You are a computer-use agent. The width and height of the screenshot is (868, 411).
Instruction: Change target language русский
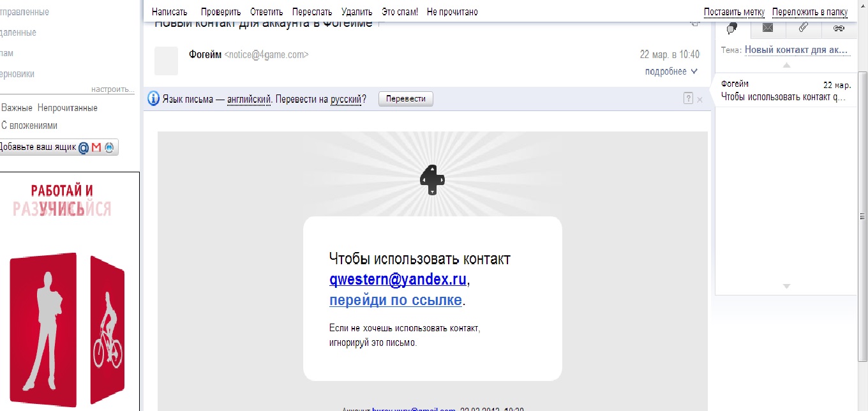(347, 100)
